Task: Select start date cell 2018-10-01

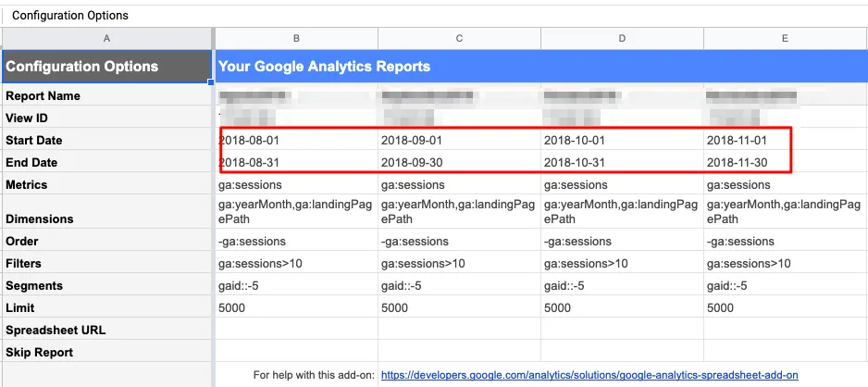Action: tap(622, 140)
